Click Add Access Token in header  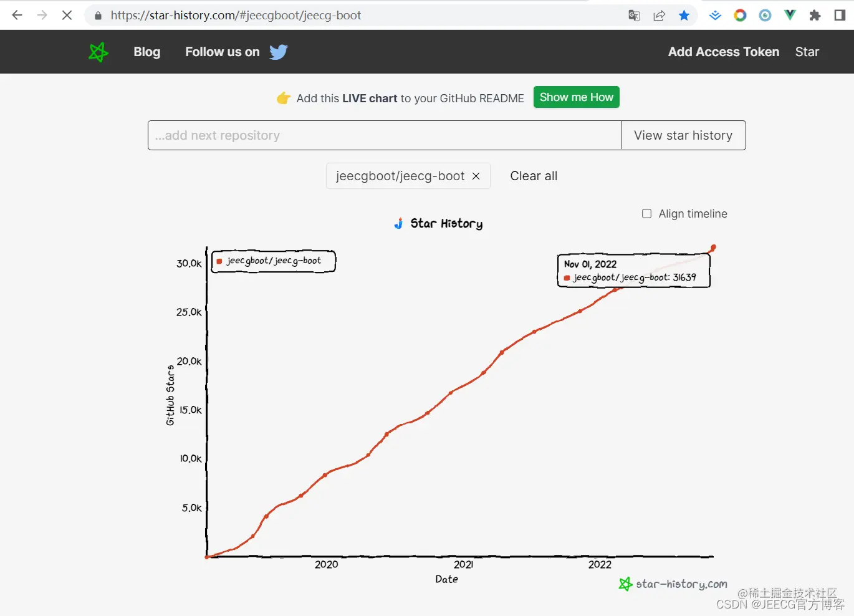tap(723, 52)
